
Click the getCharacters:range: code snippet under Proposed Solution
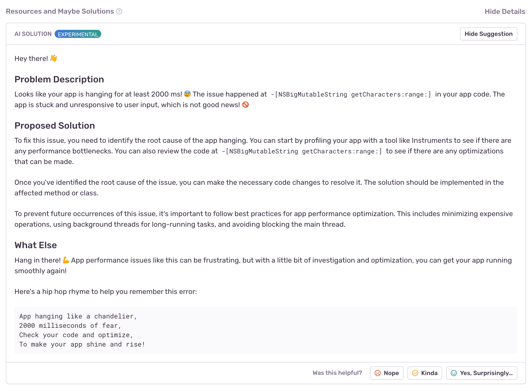342,151
